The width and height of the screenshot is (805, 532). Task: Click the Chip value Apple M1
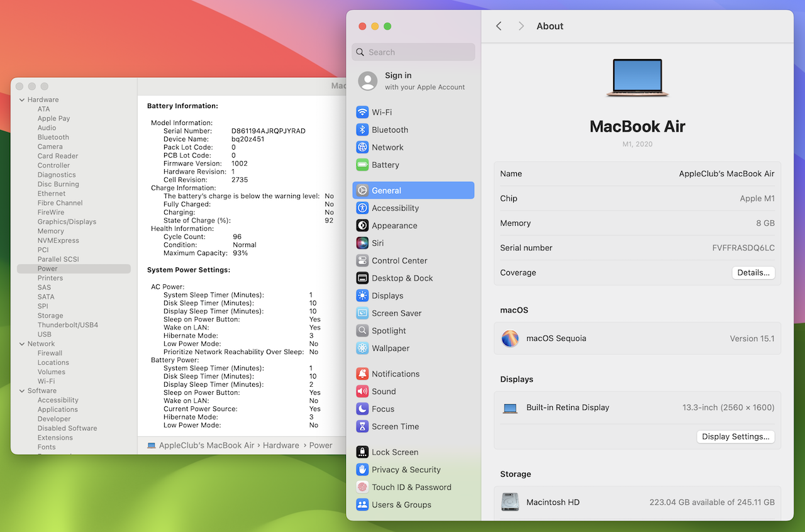(757, 199)
